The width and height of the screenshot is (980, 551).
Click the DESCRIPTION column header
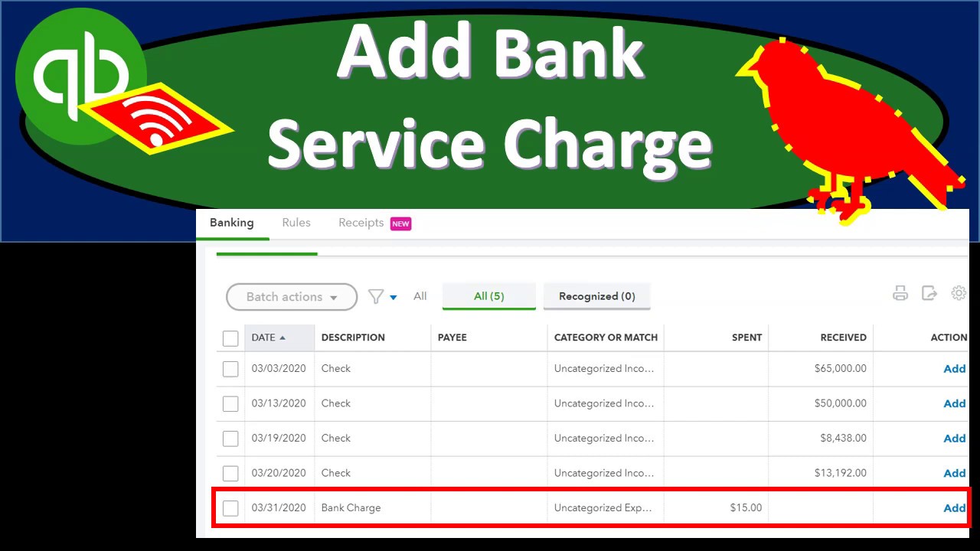click(353, 337)
